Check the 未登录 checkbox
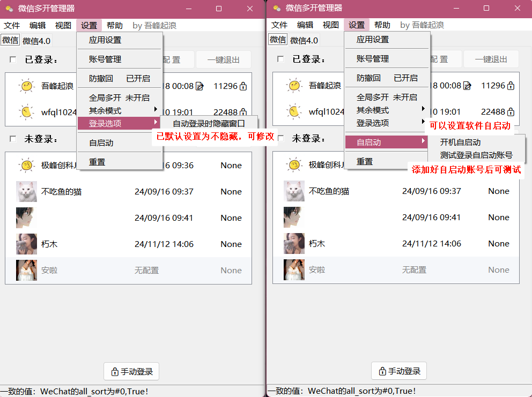This screenshot has width=532, height=397. click(x=12, y=139)
